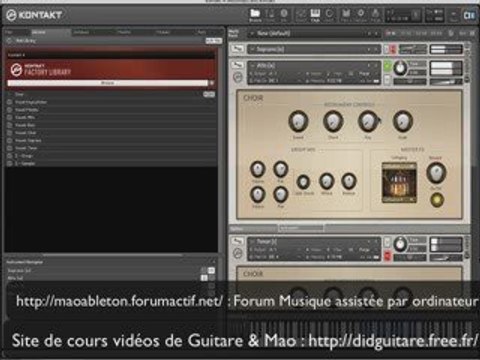The height and width of the screenshot is (360, 480).
Task: Open the Vowel Tenor folder
Action: [x=26, y=148]
